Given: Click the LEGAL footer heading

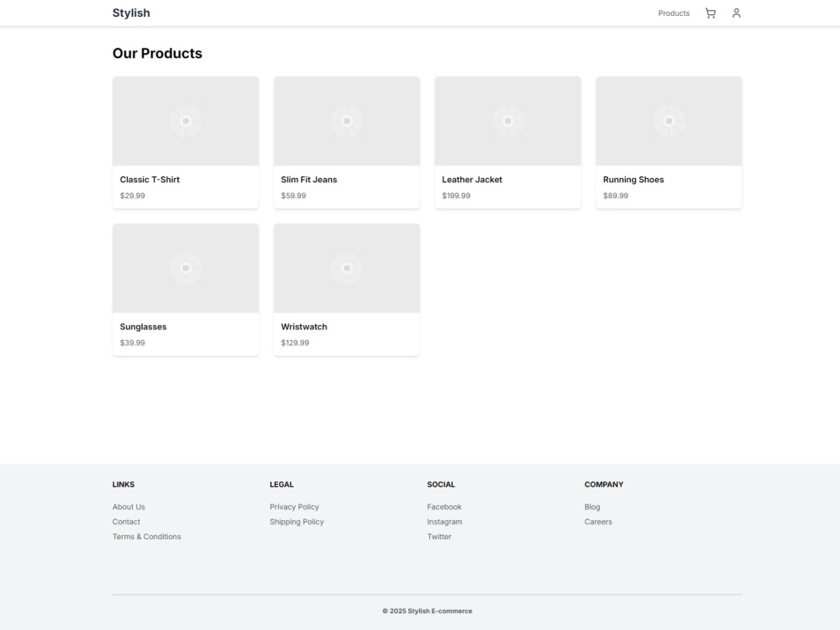Looking at the screenshot, I should click(x=281, y=485).
